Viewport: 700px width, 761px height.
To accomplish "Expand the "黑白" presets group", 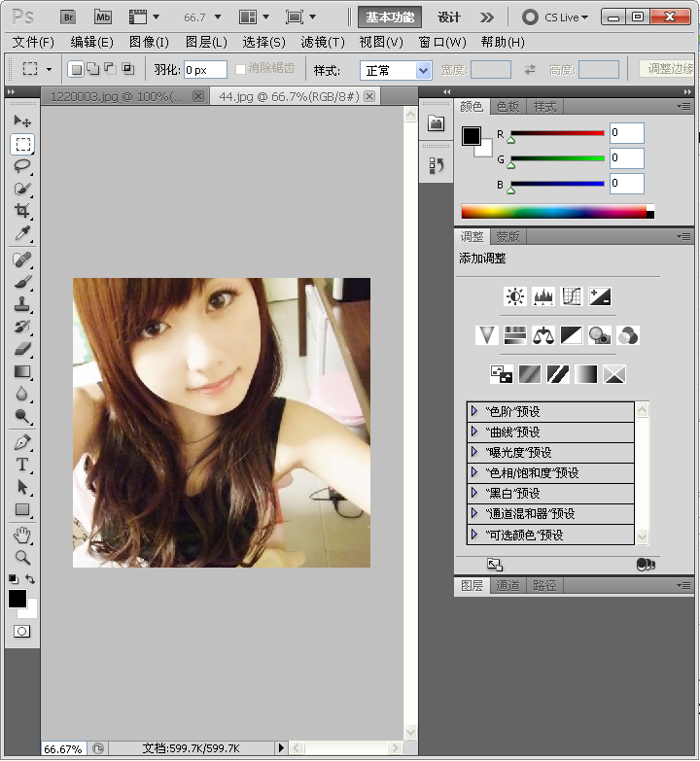I will [x=473, y=493].
